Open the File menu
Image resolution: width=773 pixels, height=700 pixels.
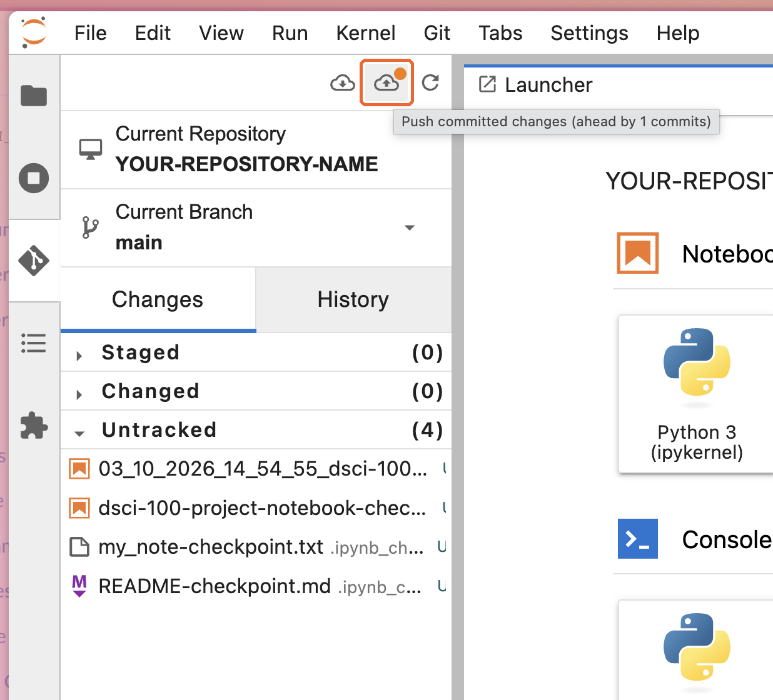pyautogui.click(x=91, y=32)
